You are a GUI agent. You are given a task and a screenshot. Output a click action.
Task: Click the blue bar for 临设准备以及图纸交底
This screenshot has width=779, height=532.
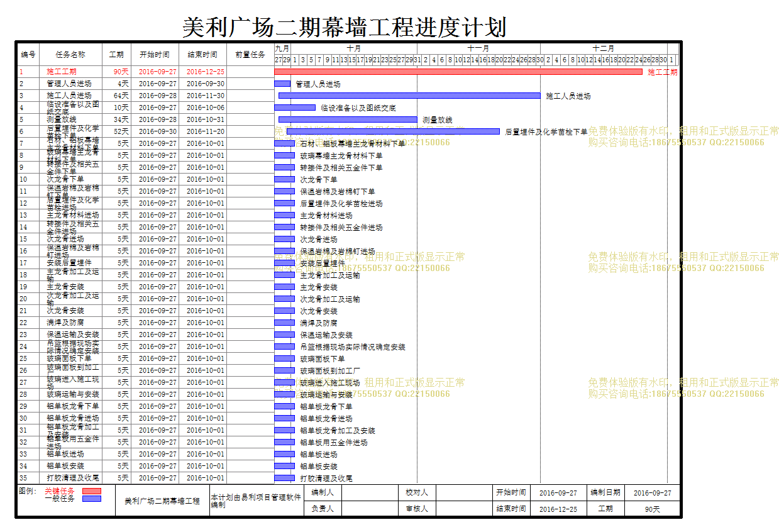pyautogui.click(x=295, y=108)
